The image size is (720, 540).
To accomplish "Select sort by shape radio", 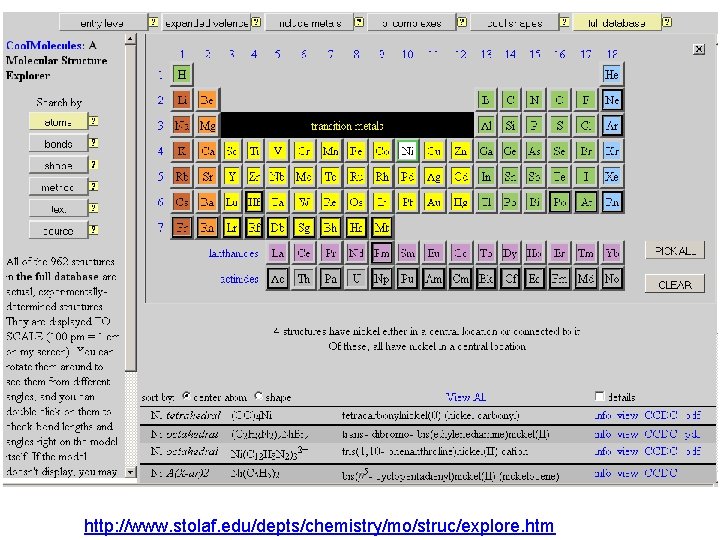I will pos(259,396).
